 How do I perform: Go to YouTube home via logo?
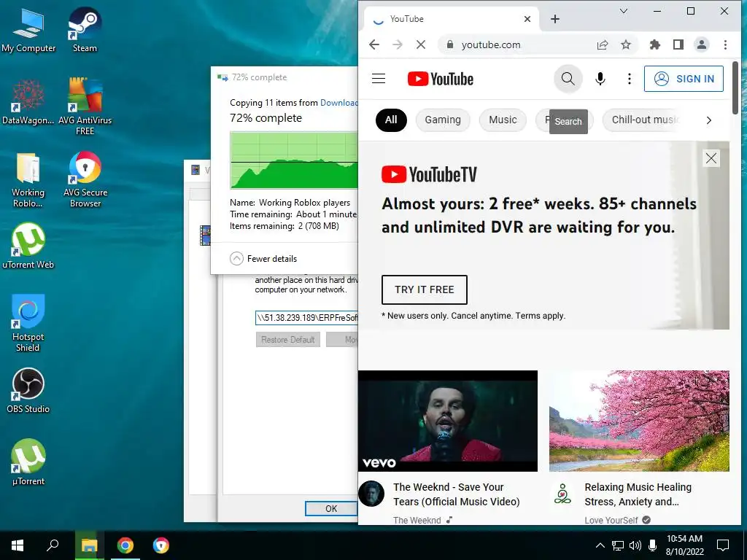[x=441, y=79]
